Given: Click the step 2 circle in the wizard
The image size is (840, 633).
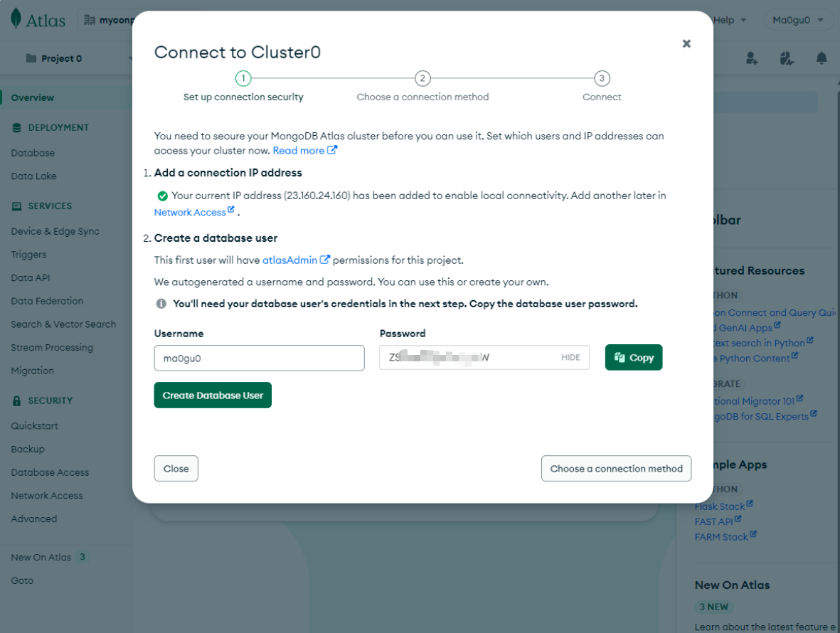Looking at the screenshot, I should click(x=422, y=78).
